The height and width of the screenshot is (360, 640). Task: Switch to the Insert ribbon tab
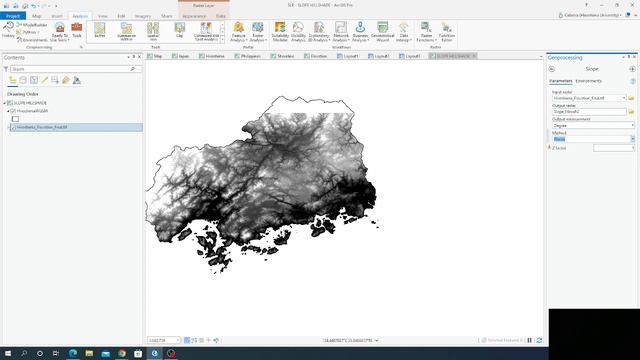[57, 16]
